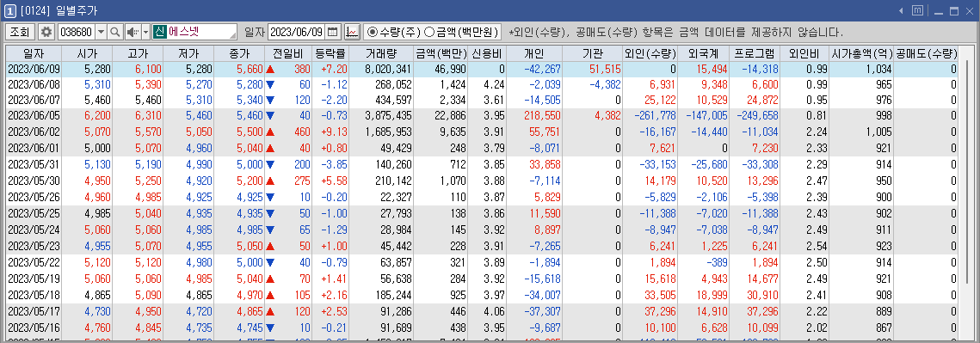Click the 2023/06/09 date input field
The width and height of the screenshot is (980, 343).
coord(297,31)
